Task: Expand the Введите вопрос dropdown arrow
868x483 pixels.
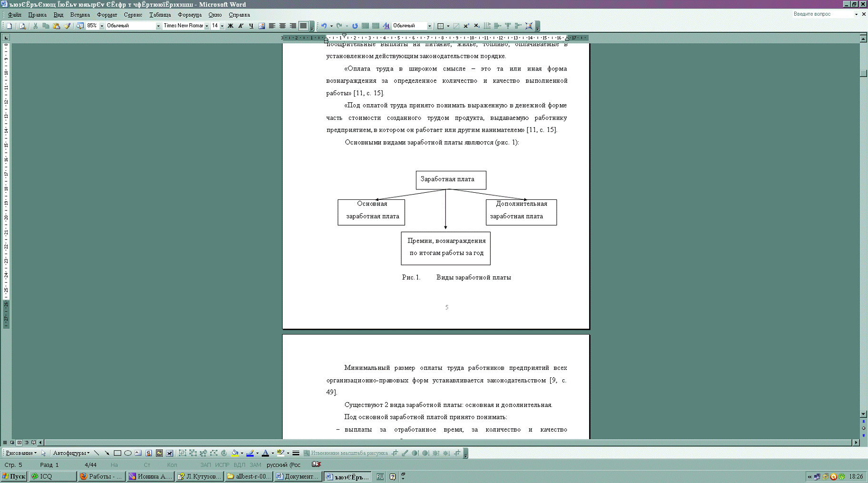Action: (856, 14)
